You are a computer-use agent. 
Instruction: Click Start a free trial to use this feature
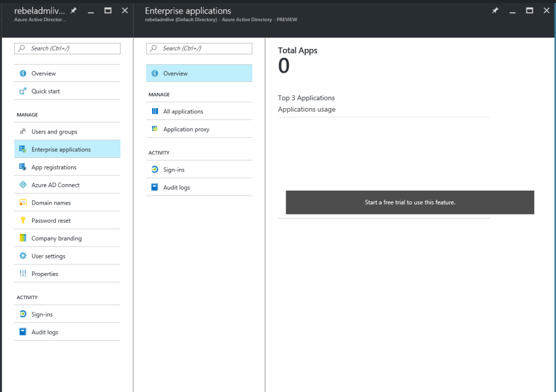pos(409,201)
